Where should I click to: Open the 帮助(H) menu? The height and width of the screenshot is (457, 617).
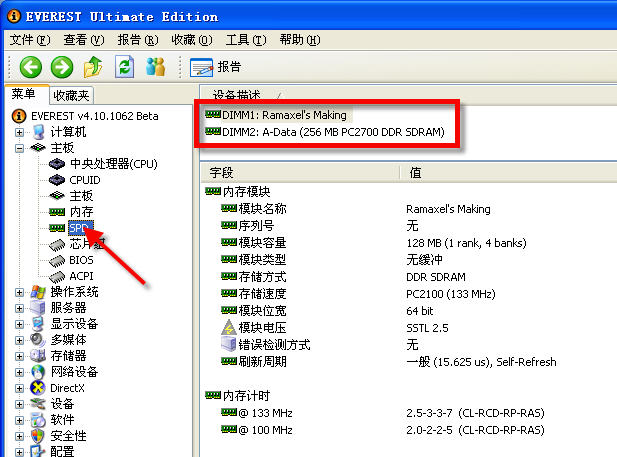pos(300,40)
